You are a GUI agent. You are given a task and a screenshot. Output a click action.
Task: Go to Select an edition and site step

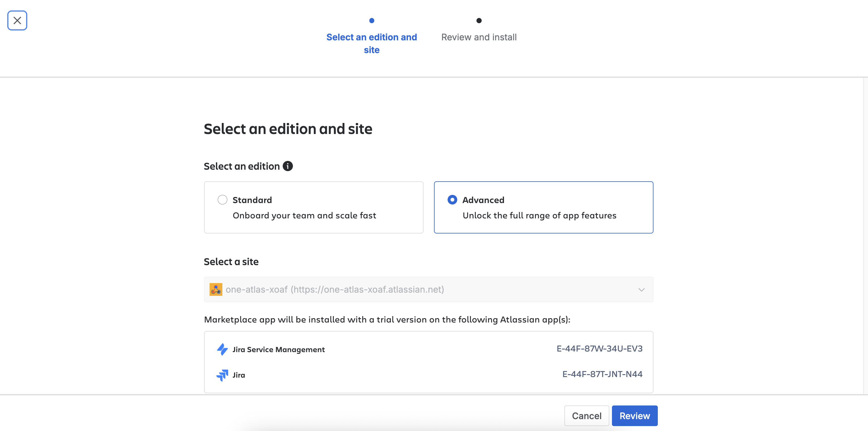coord(372,44)
